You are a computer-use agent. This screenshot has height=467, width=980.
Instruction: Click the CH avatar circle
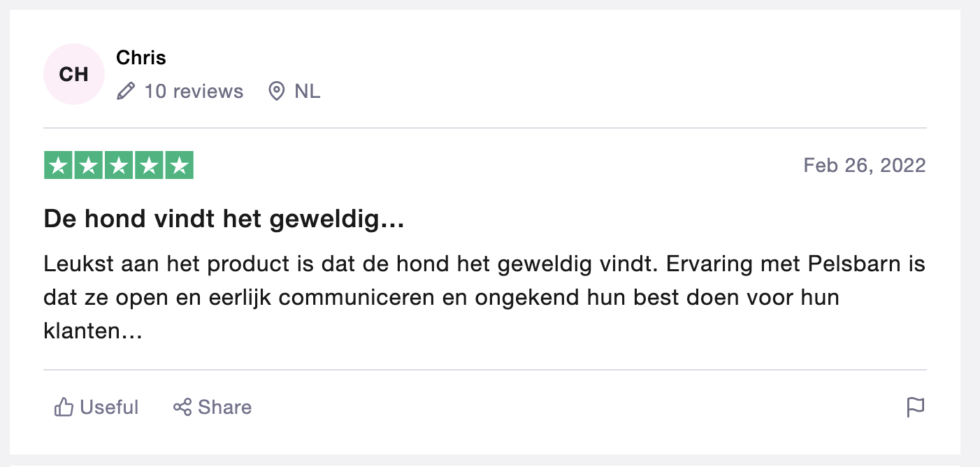73,74
